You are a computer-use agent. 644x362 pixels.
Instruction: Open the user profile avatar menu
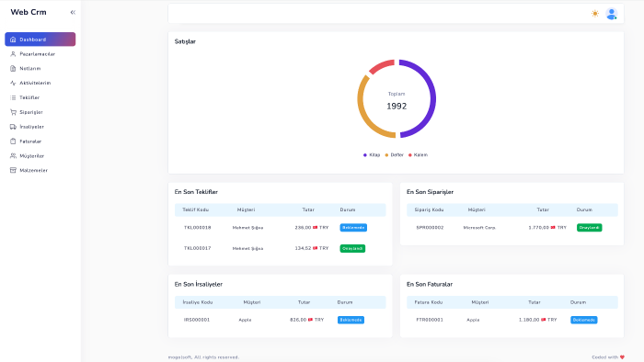(x=612, y=14)
